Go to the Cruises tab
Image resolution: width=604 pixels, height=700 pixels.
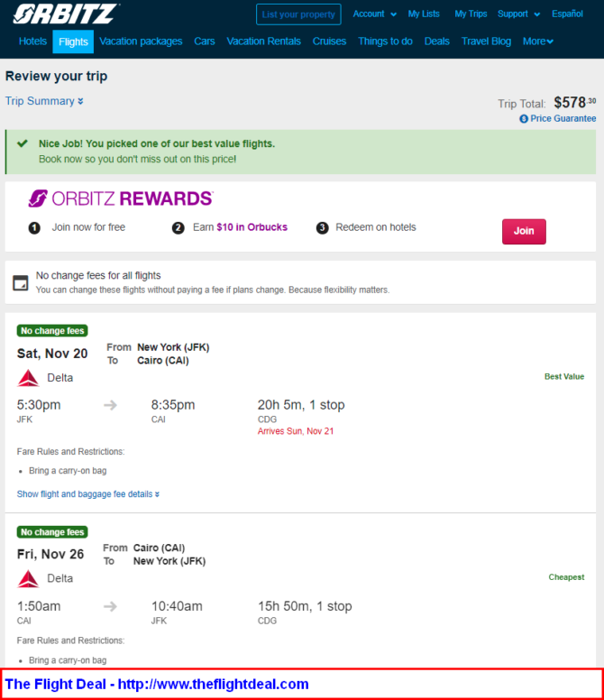(x=329, y=41)
